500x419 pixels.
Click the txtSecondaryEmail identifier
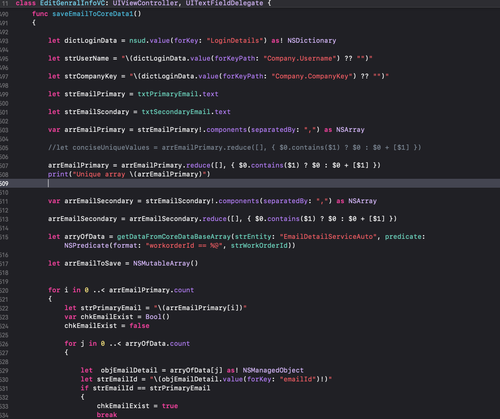pyautogui.click(x=176, y=112)
